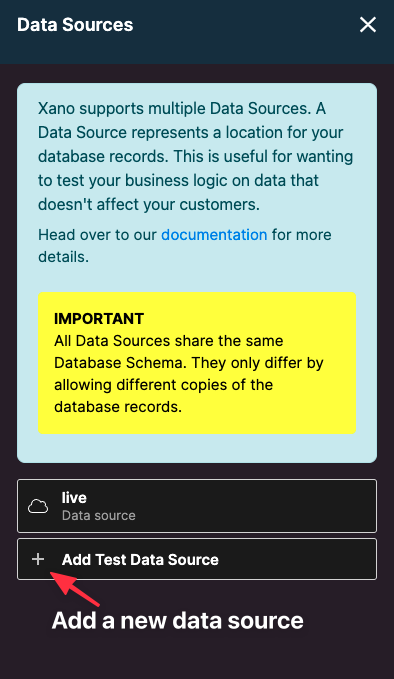394x679 pixels.
Task: Select the live data source row
Action: pos(197,506)
